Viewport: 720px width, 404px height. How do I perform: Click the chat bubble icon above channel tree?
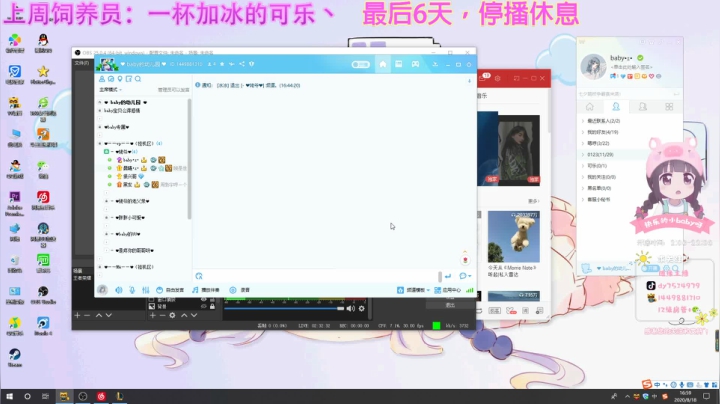[x=111, y=79]
